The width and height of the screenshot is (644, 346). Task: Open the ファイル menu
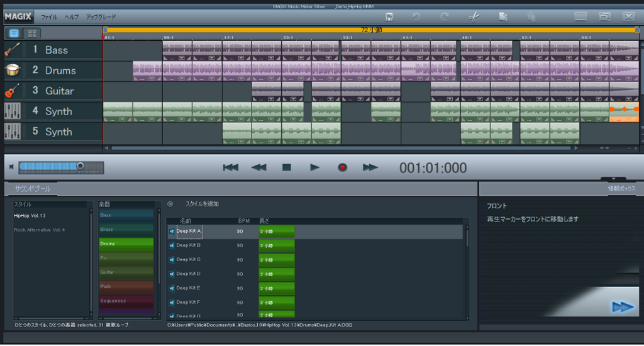pyautogui.click(x=49, y=17)
